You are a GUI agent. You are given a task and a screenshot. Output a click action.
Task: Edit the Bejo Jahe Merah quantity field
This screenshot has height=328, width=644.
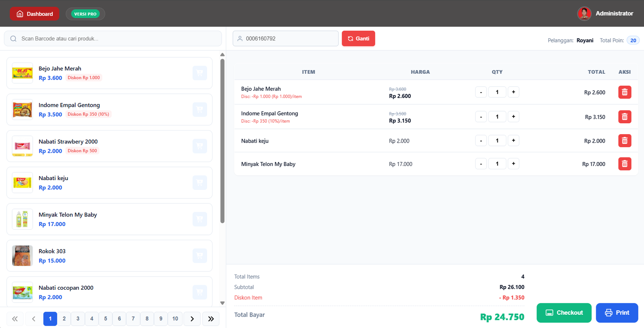pos(497,92)
